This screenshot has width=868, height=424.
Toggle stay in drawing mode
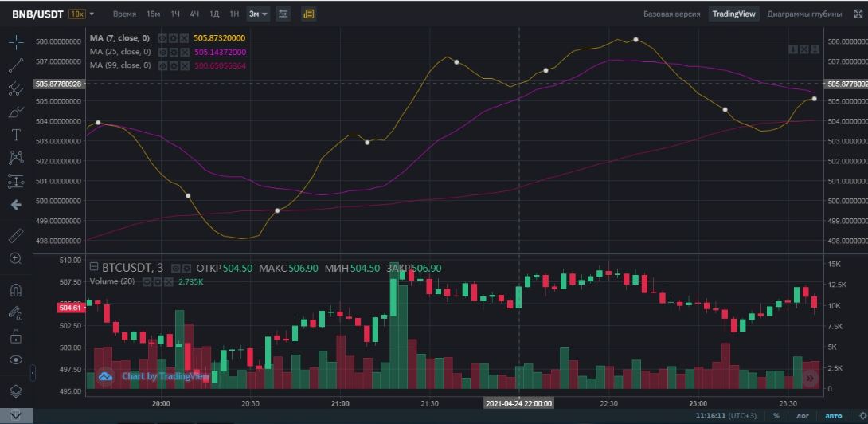16,313
